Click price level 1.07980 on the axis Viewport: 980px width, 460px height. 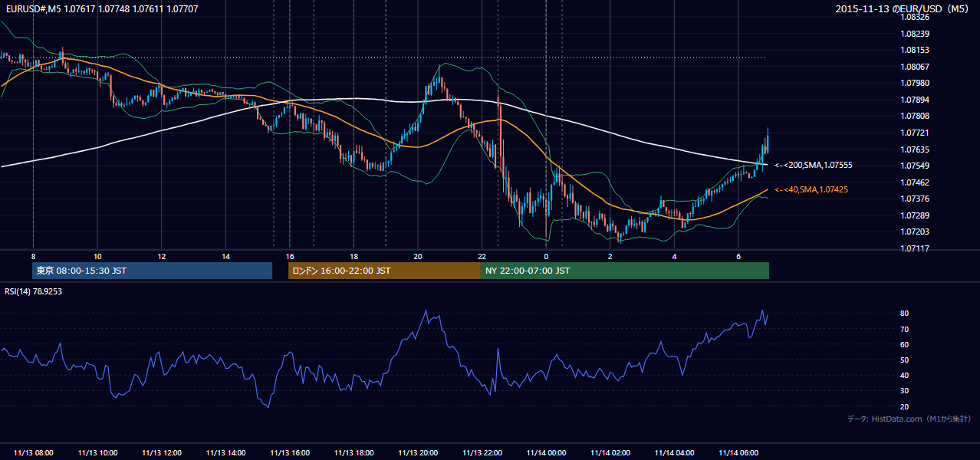pyautogui.click(x=916, y=83)
